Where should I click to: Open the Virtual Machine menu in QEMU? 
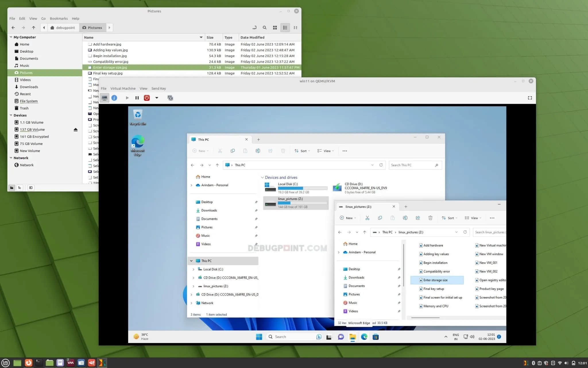pos(123,88)
